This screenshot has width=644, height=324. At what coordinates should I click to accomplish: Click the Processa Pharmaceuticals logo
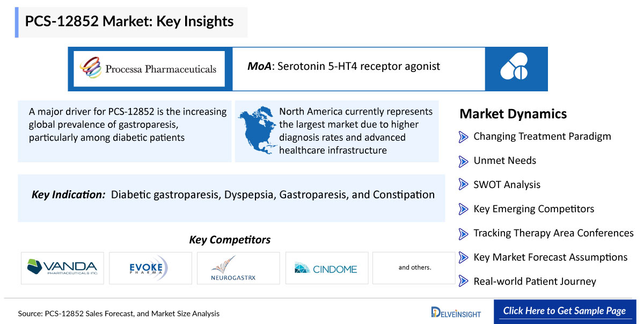click(149, 69)
